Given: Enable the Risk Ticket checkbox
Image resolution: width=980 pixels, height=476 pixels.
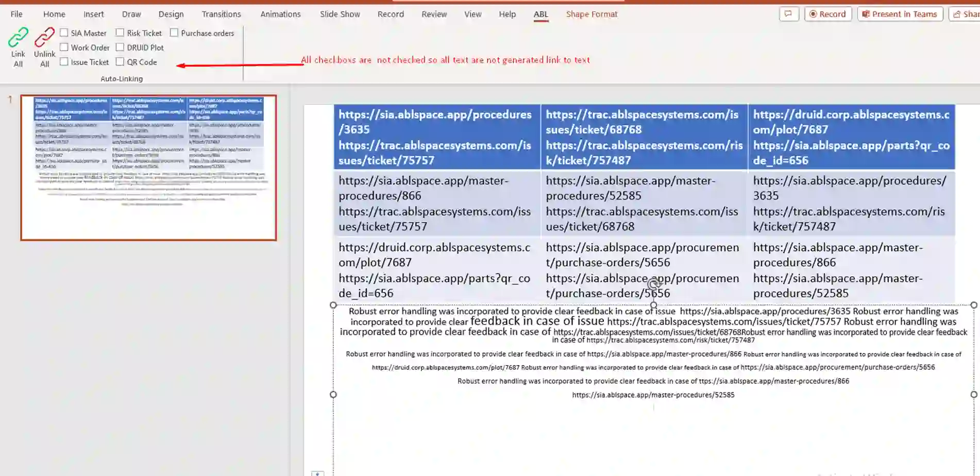Looking at the screenshot, I should click(120, 33).
